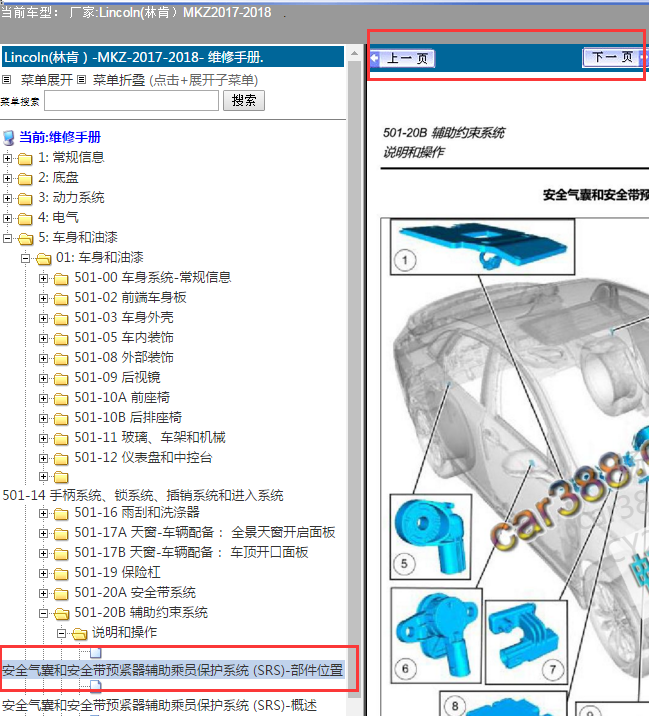Expand 501-00 车身系统-常规信息
Screen dimensions: 649x716
click(43, 278)
